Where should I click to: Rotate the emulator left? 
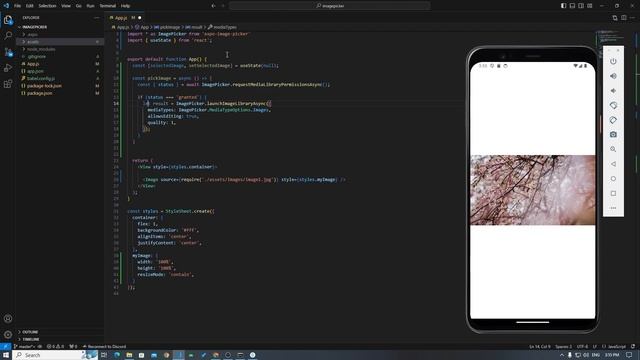613,105
